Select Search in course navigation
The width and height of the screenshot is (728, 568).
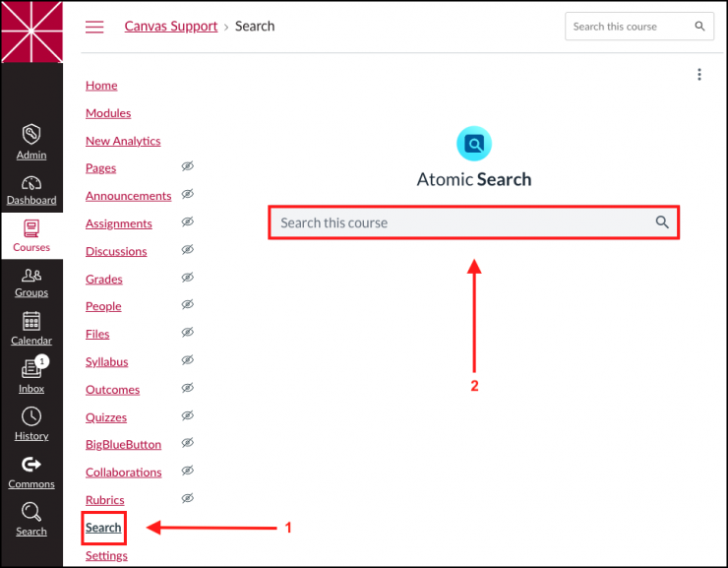(103, 528)
